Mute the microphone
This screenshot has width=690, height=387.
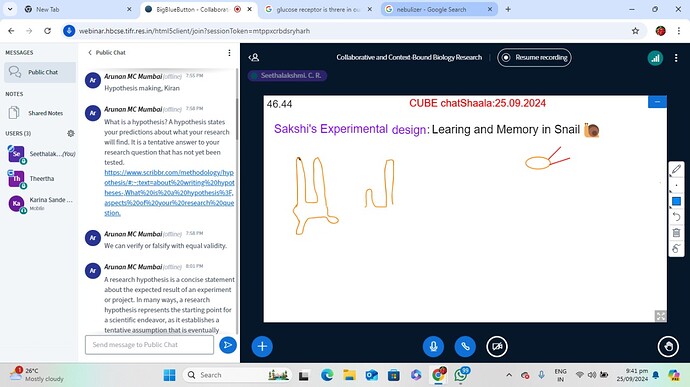[433, 346]
